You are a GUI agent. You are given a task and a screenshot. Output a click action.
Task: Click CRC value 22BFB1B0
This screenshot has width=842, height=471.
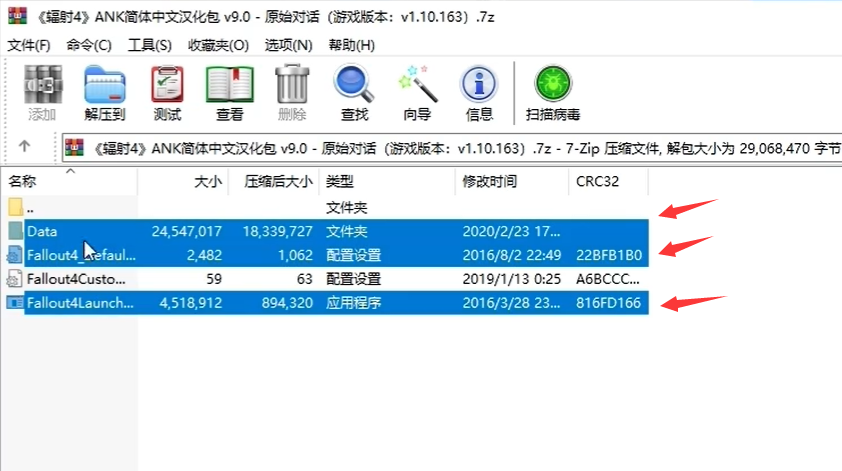point(609,255)
